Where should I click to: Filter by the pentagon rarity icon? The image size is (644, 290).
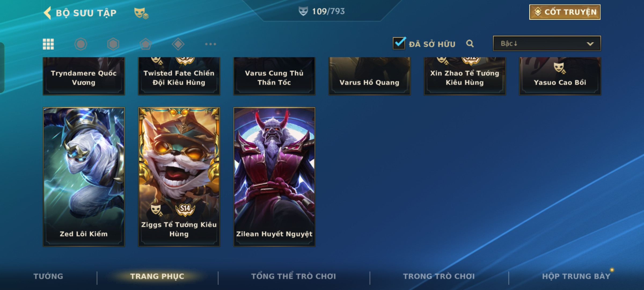[x=146, y=44]
